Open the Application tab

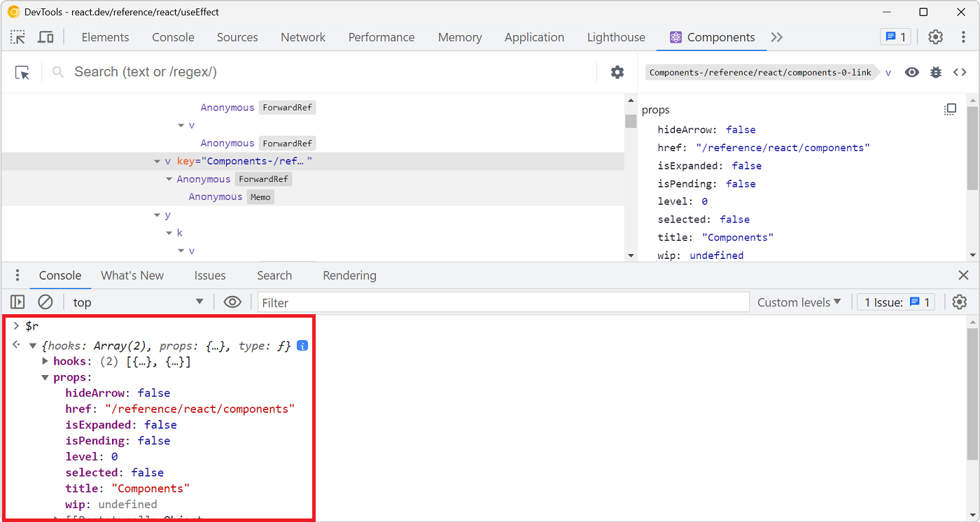click(x=534, y=37)
